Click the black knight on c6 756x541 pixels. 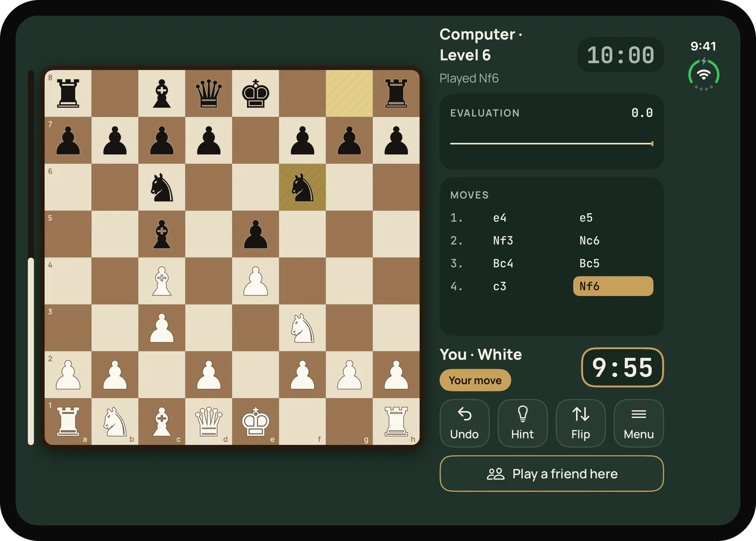[162, 187]
